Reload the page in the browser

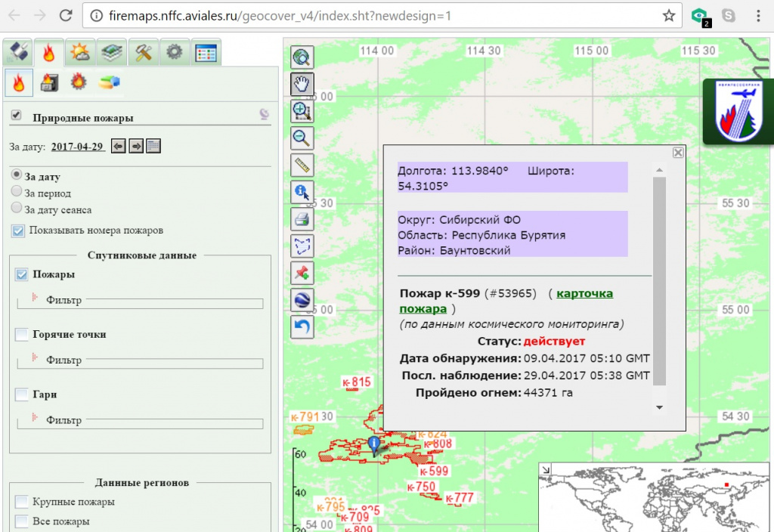tap(66, 15)
